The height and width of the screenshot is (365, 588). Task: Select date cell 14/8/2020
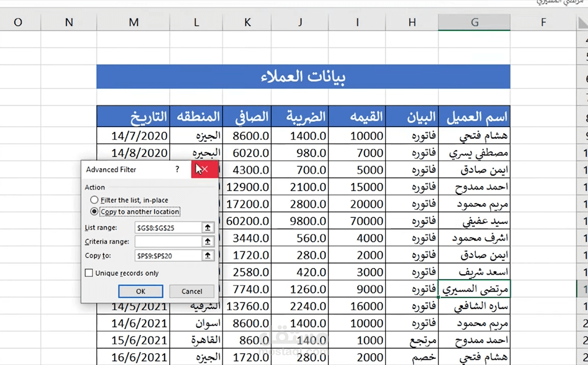click(x=133, y=153)
